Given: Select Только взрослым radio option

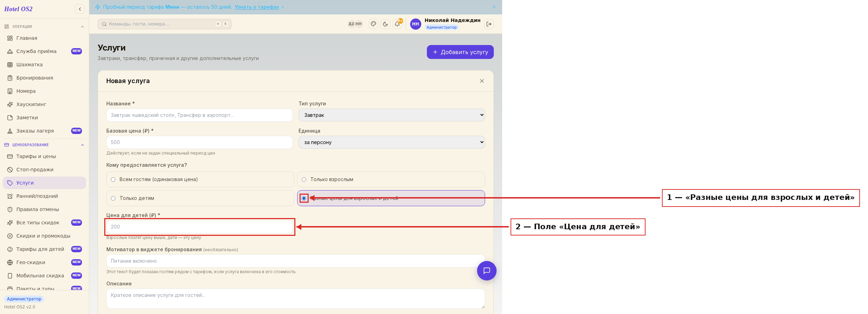Looking at the screenshot, I should 391,179.
